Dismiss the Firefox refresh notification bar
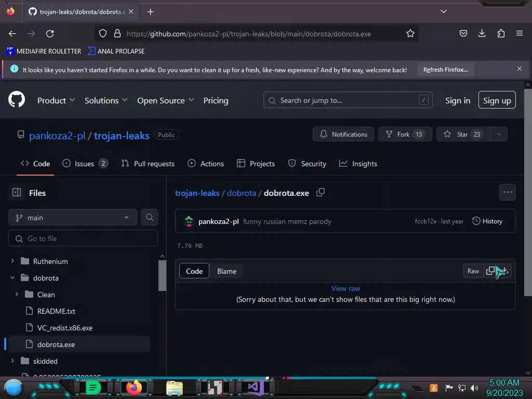The height and width of the screenshot is (399, 532). click(x=519, y=69)
